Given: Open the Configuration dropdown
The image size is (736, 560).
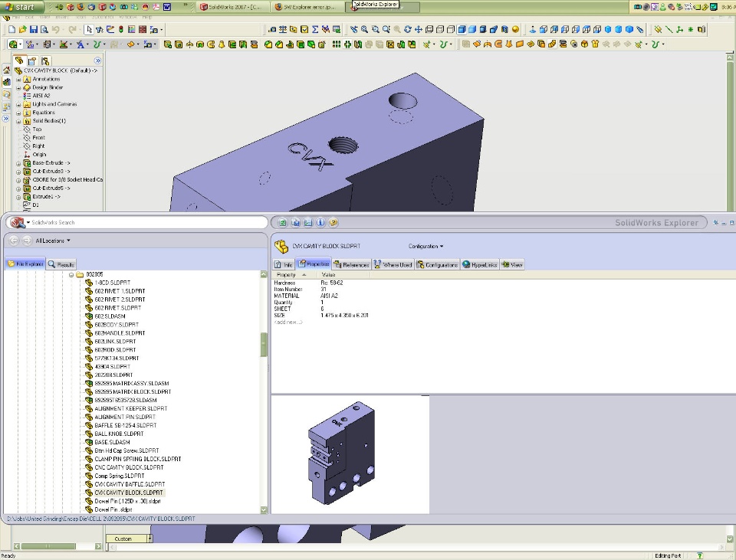Looking at the screenshot, I should (x=426, y=246).
